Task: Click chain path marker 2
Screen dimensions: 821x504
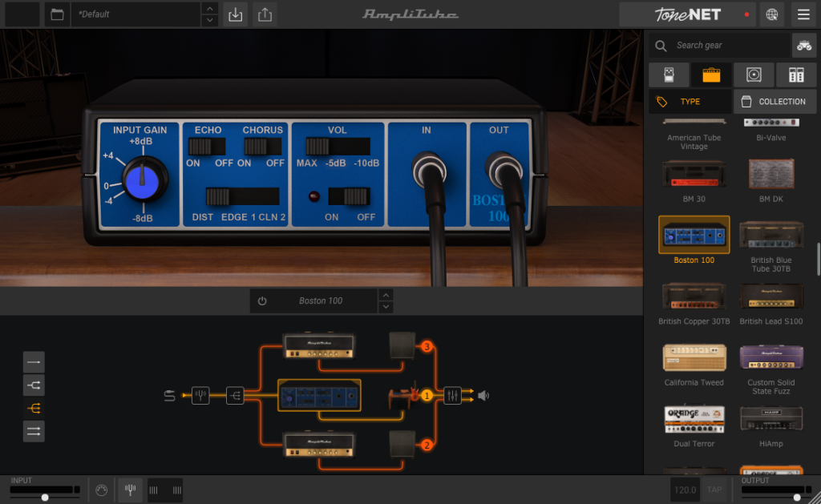Action: [427, 446]
